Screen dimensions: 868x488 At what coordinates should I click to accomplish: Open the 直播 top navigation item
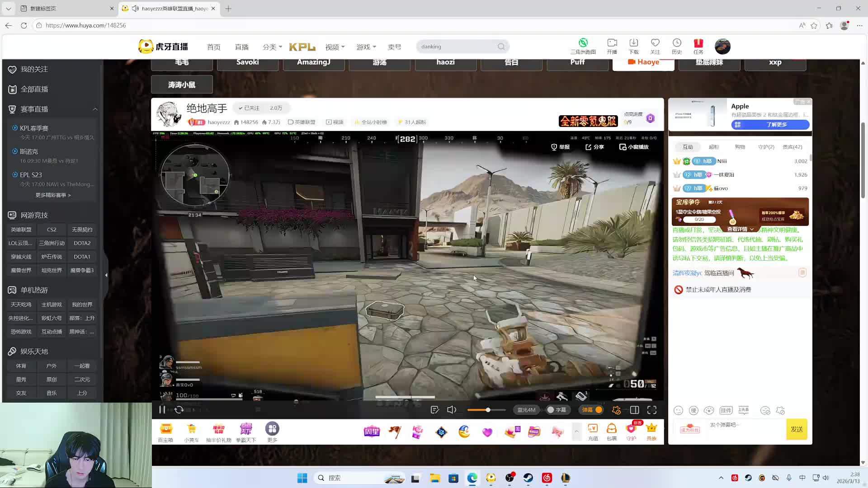click(241, 47)
